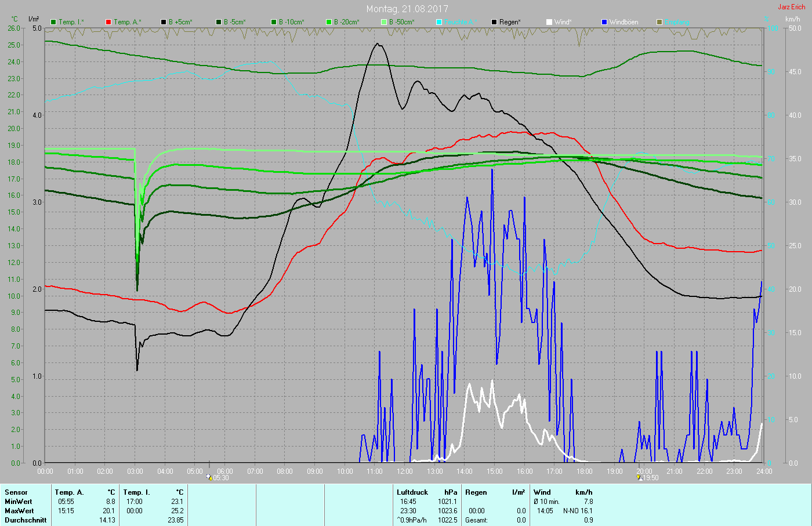
Task: Click the 12:00 time axis label
Action: click(x=405, y=471)
